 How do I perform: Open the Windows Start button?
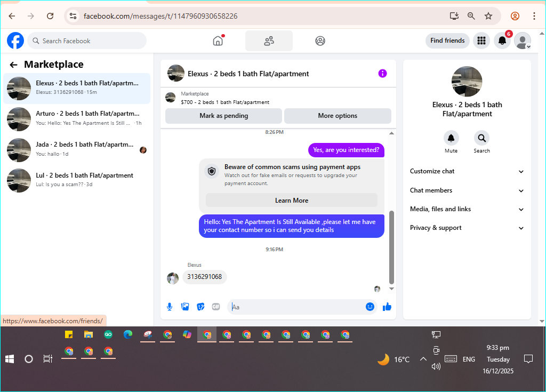tap(10, 359)
